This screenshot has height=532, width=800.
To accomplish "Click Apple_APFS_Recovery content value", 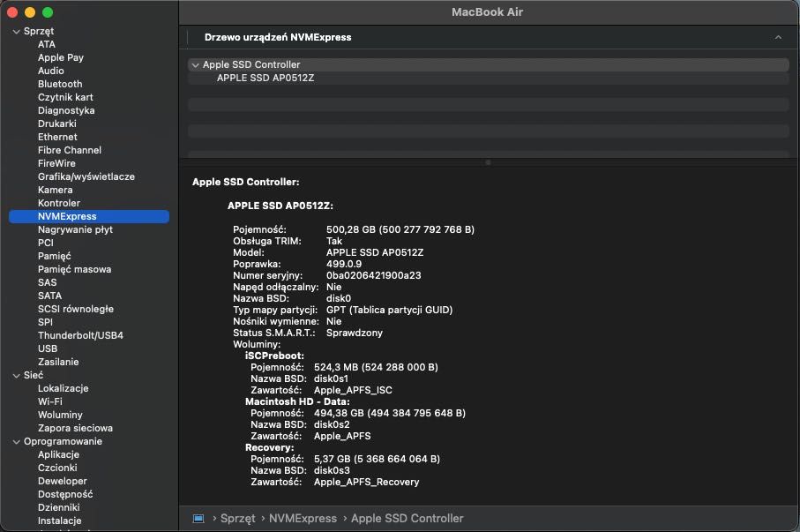I will point(366,482).
